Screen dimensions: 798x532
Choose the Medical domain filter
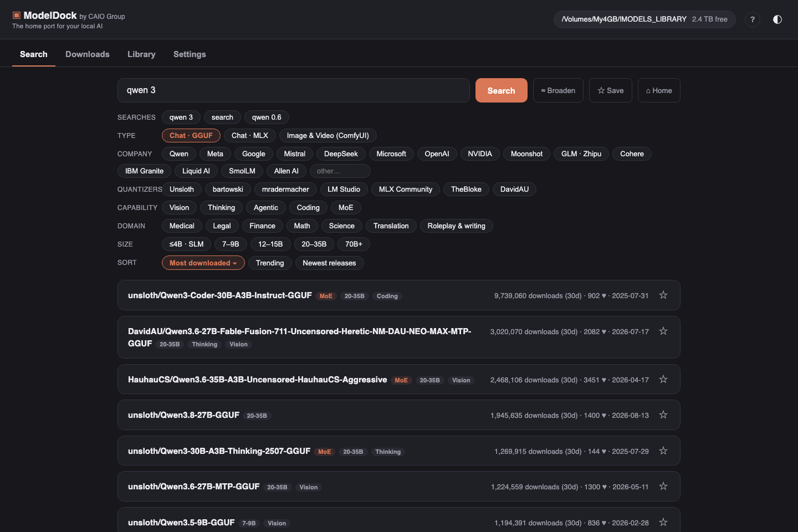182,226
